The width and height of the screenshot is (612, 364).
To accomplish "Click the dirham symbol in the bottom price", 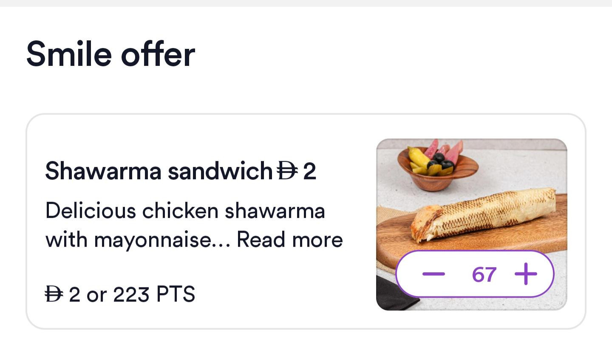I will click(x=54, y=294).
